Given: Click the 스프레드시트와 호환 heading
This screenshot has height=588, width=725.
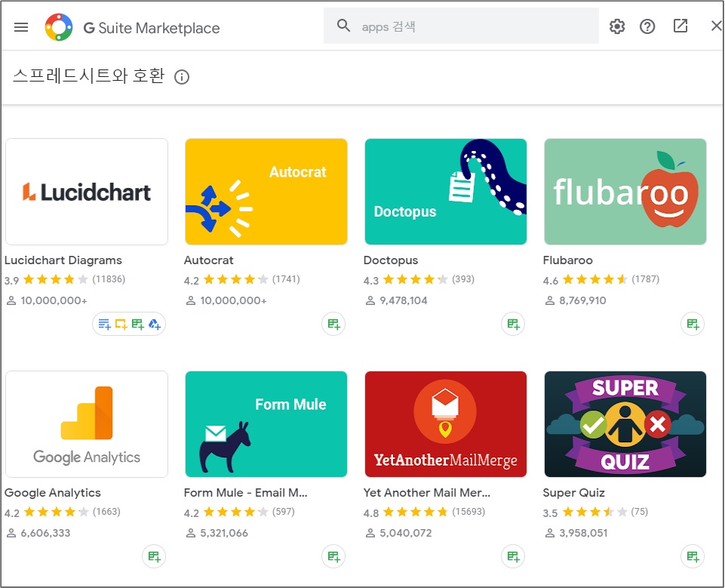Looking at the screenshot, I should coord(88,76).
